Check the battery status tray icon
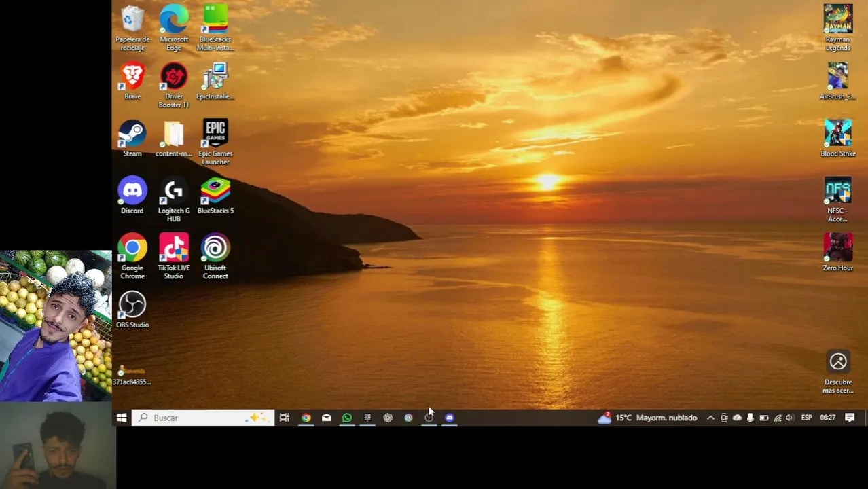Viewport: 868px width, 489px height. (x=763, y=418)
